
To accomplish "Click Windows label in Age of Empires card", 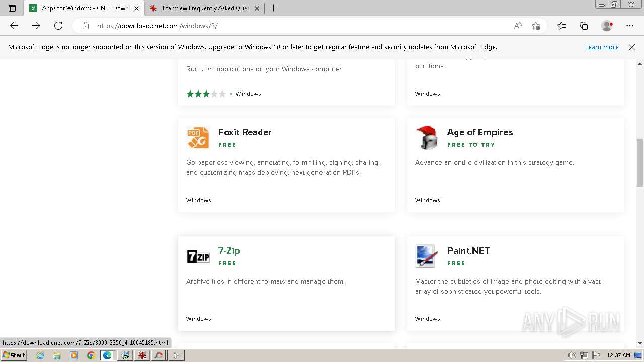I will [428, 200].
